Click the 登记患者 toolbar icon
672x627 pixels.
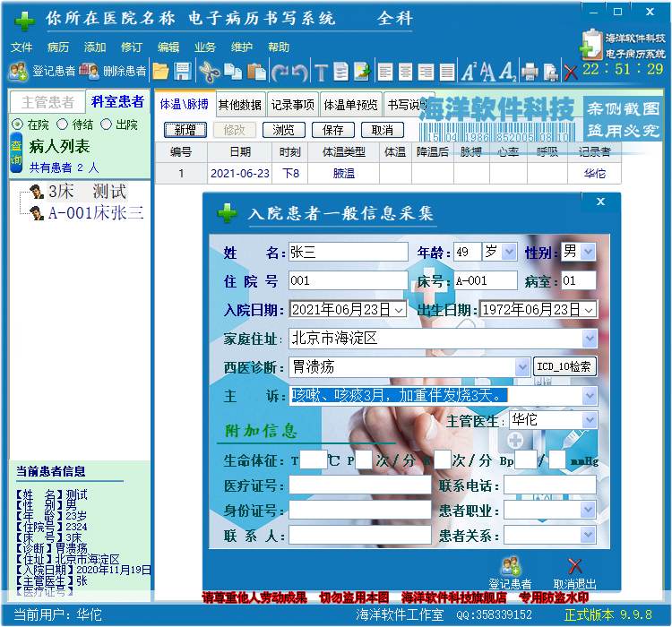(42, 72)
